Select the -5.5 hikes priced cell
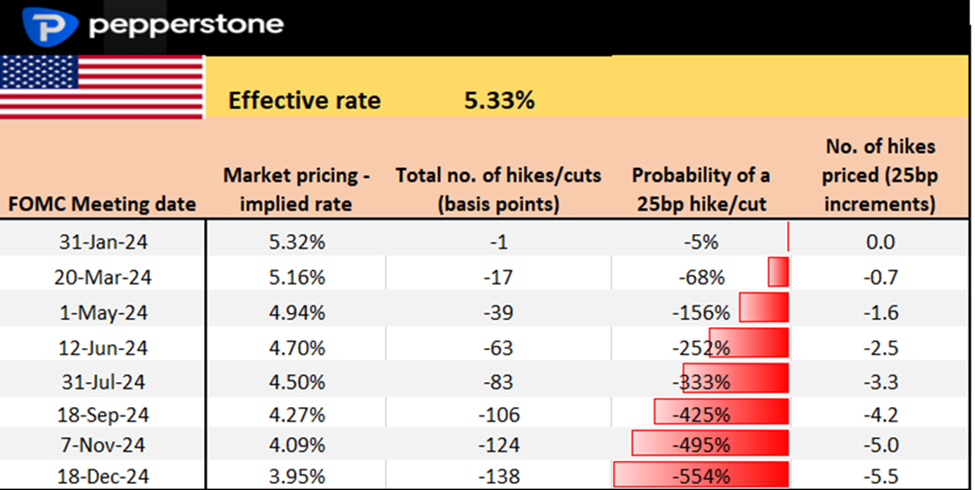The height and width of the screenshot is (490, 975). 881,476
